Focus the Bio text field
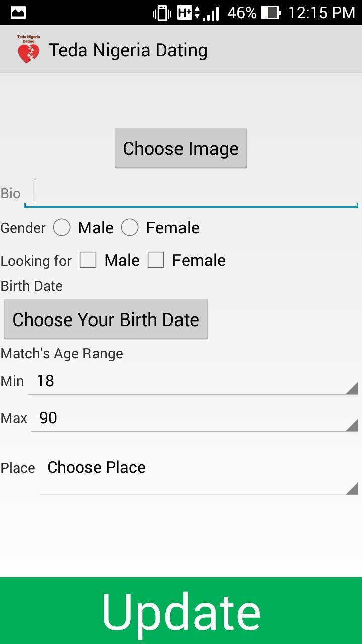Image resolution: width=362 pixels, height=644 pixels. click(191, 193)
